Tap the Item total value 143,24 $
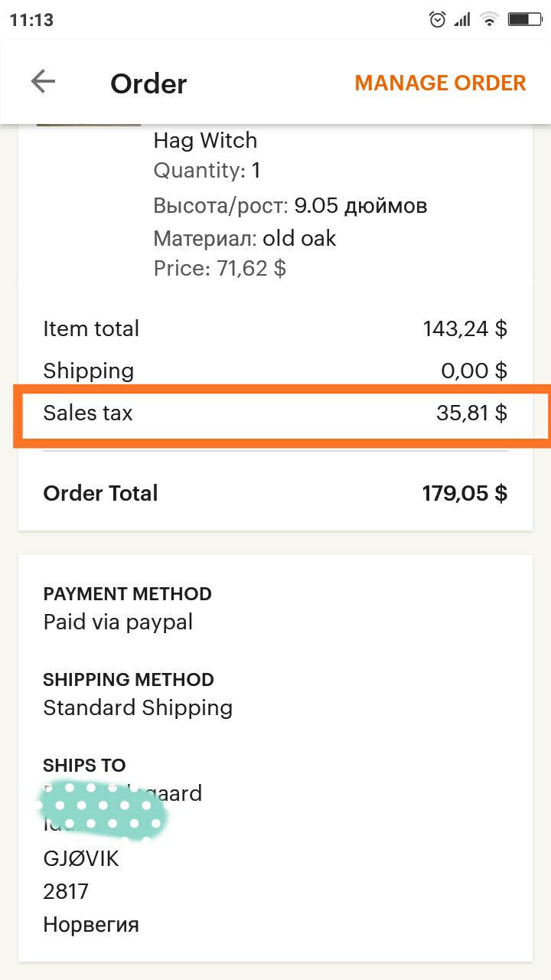Screen dimensions: 551x980 coord(465,329)
